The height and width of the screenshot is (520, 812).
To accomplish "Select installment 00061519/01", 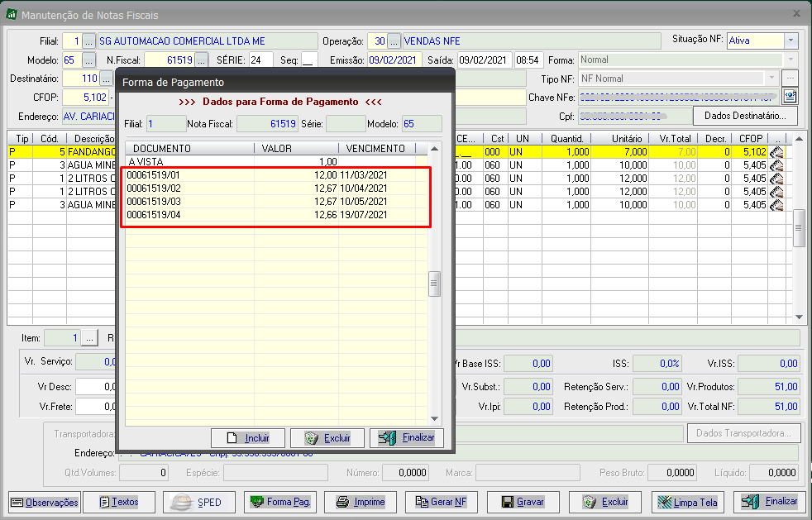I will tap(276, 175).
